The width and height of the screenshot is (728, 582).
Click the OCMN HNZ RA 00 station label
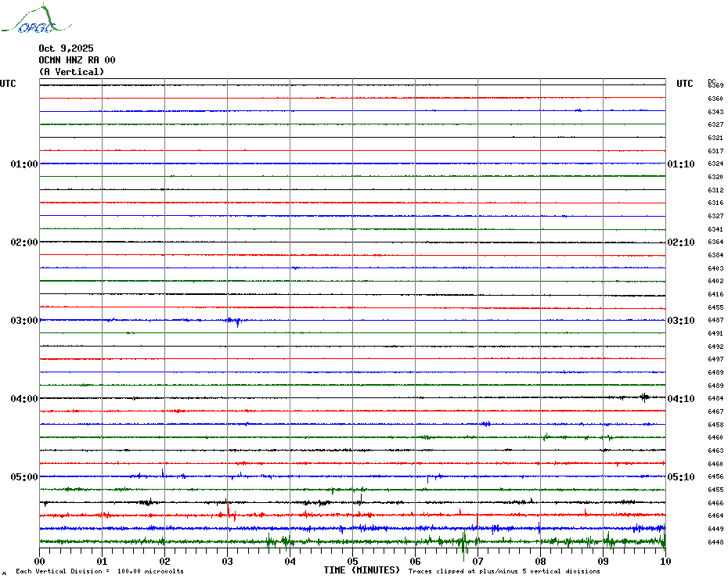77,60
